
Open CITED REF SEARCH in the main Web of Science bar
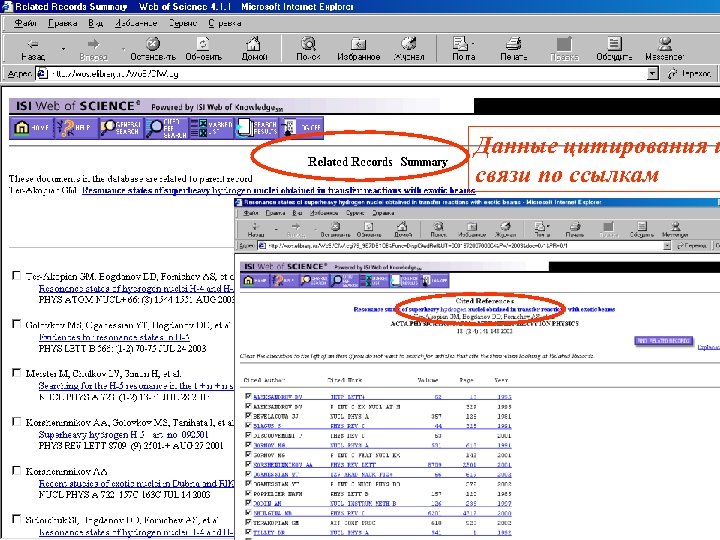(166, 128)
